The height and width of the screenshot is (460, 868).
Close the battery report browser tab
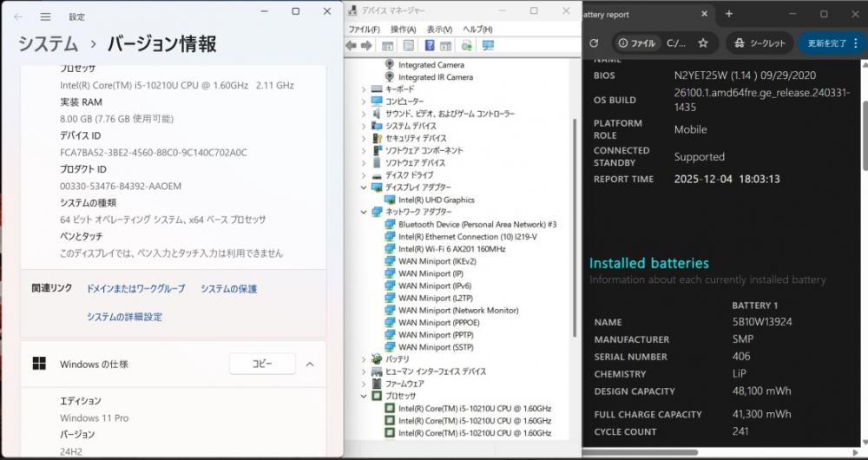coord(704,14)
